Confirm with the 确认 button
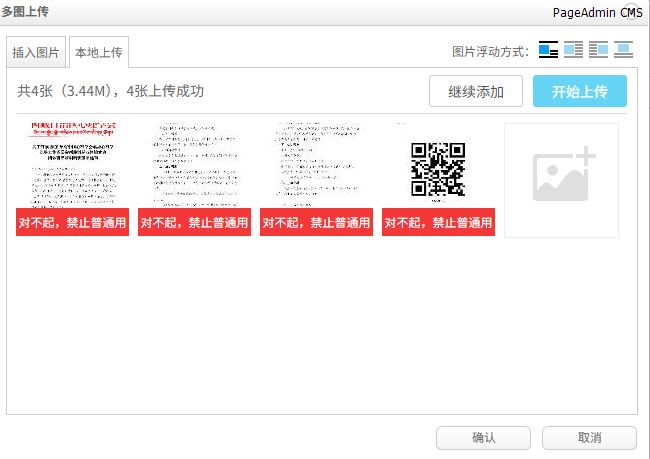650x459 pixels. click(484, 438)
